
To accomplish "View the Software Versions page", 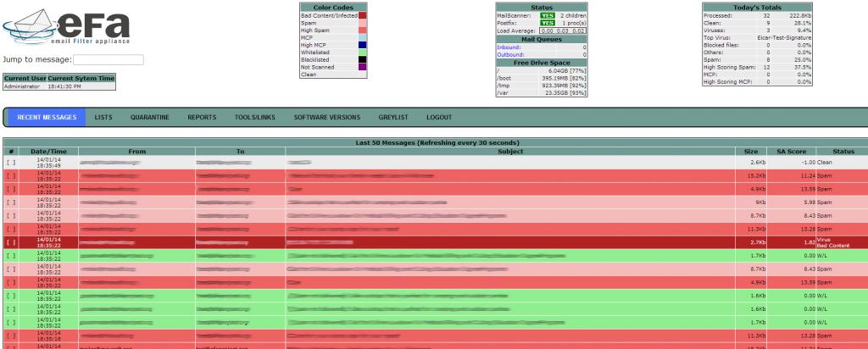I will pos(327,117).
